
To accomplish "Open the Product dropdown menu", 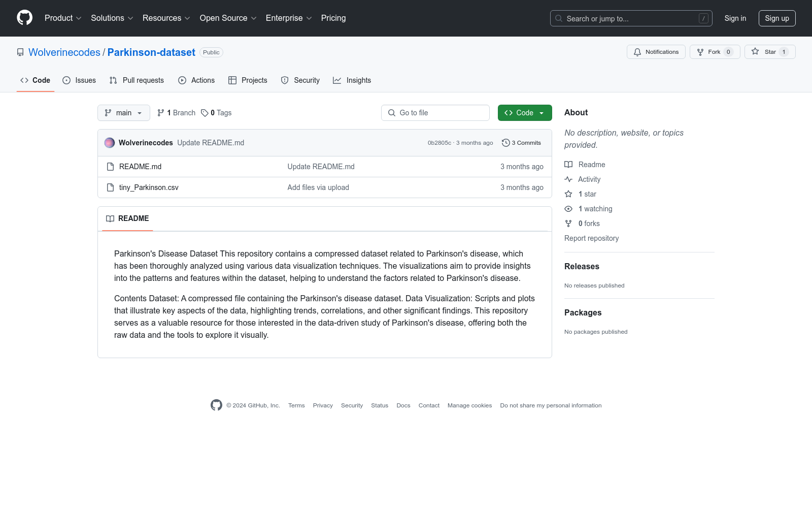I will pyautogui.click(x=63, y=18).
